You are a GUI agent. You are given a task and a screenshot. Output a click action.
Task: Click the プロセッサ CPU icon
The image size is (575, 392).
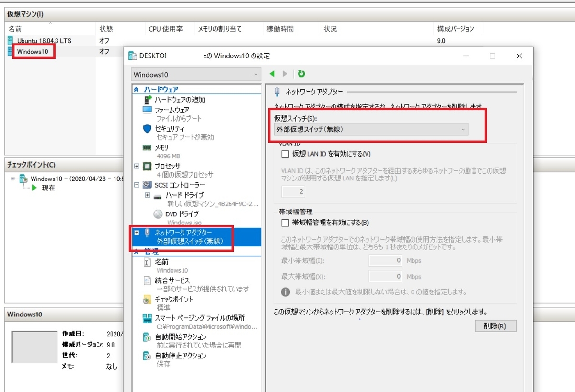click(147, 166)
